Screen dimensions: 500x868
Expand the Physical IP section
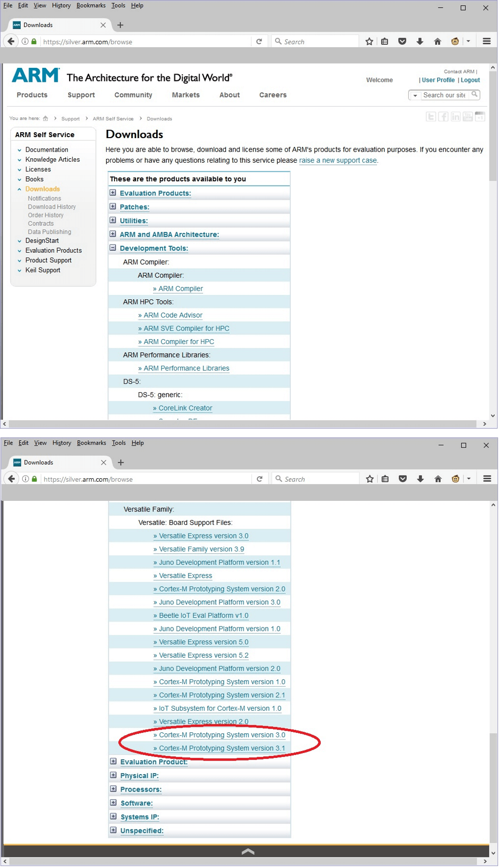(113, 775)
